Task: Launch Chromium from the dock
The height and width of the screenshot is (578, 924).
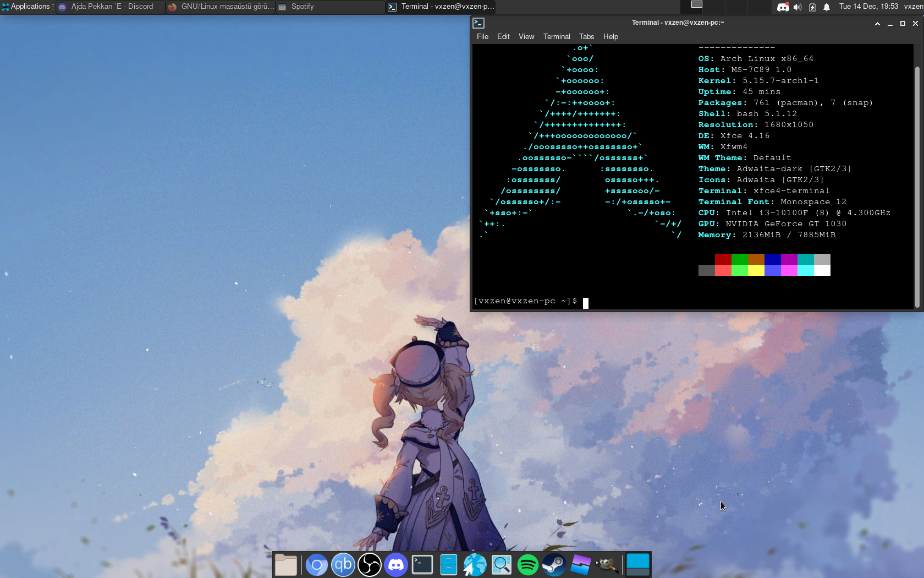Action: (317, 565)
